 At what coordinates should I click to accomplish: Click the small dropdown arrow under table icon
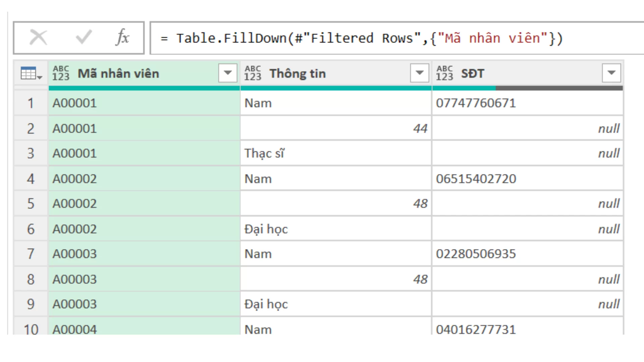tap(40, 78)
